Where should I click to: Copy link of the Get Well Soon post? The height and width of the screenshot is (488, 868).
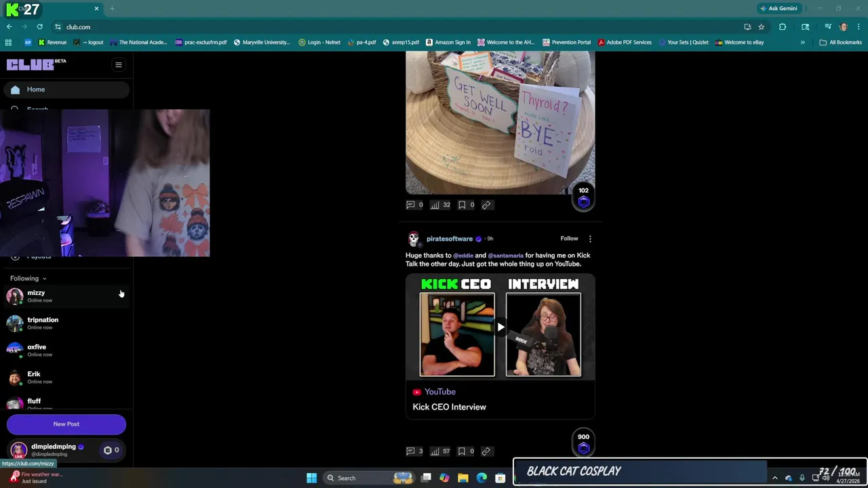(x=486, y=205)
